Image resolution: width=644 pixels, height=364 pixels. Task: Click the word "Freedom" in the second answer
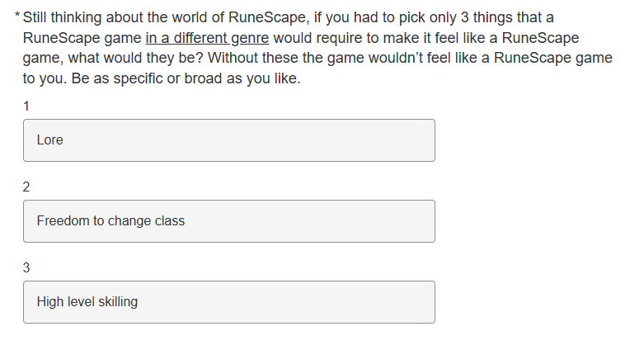point(62,221)
